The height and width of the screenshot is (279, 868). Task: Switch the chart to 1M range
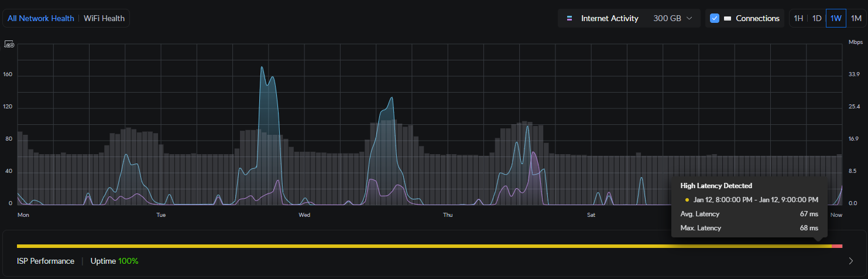pos(855,18)
